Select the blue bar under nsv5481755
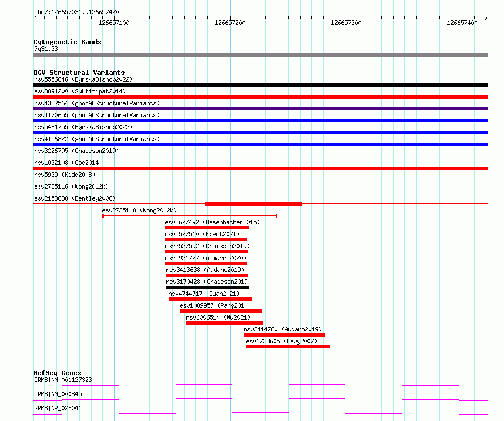Screen dimensions: 504x421 260,133
